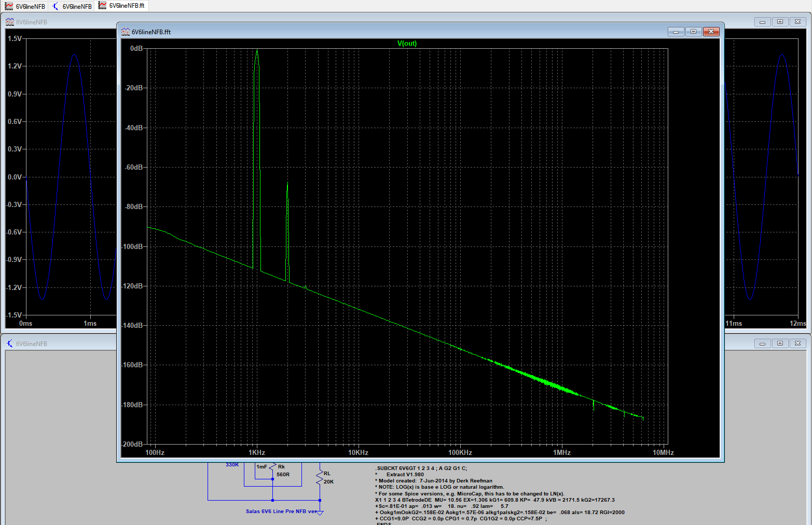Screen dimensions: 812x525
Task: Switch to the first 6V6lineNFB waveform tab
Action: click(x=25, y=6)
